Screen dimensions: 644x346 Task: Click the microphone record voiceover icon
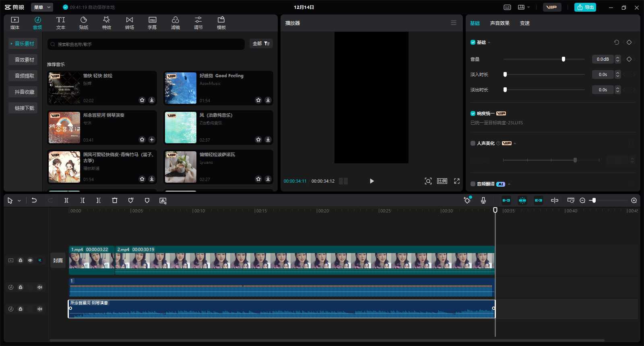(483, 200)
